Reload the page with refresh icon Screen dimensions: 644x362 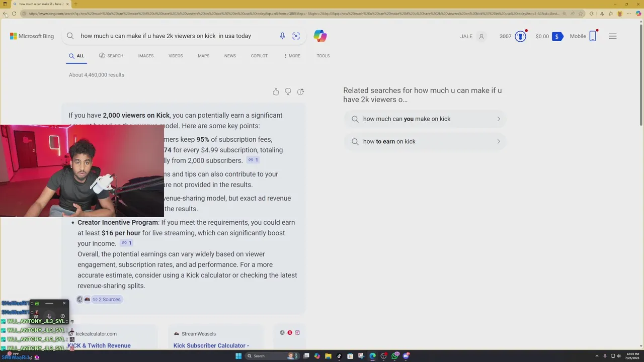pos(14,14)
